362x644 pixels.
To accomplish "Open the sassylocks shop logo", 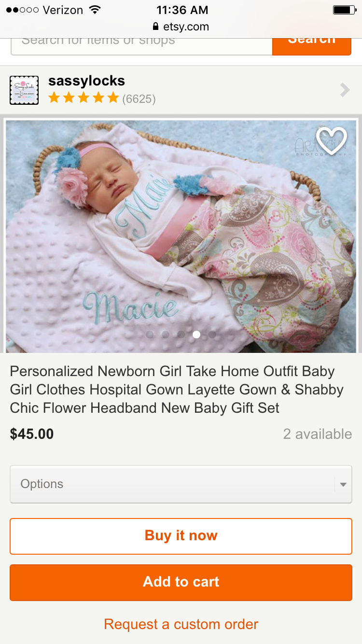I will [24, 90].
